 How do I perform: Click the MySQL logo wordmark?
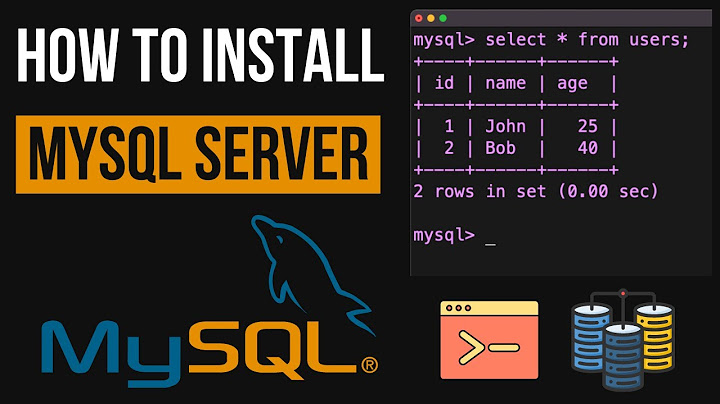tap(209, 353)
